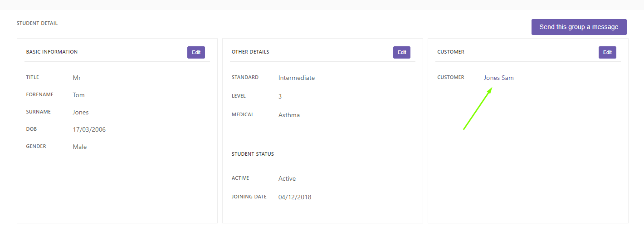The image size is (644, 242).
Task: Click the Other Details panel heading
Action: tap(250, 52)
